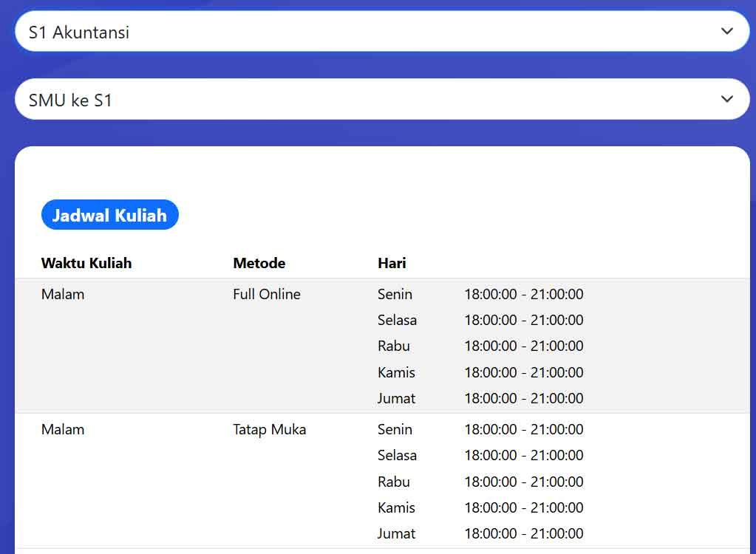The height and width of the screenshot is (554, 756).
Task: Click Kamis under Tatap Muka schedule
Action: pyautogui.click(x=396, y=507)
